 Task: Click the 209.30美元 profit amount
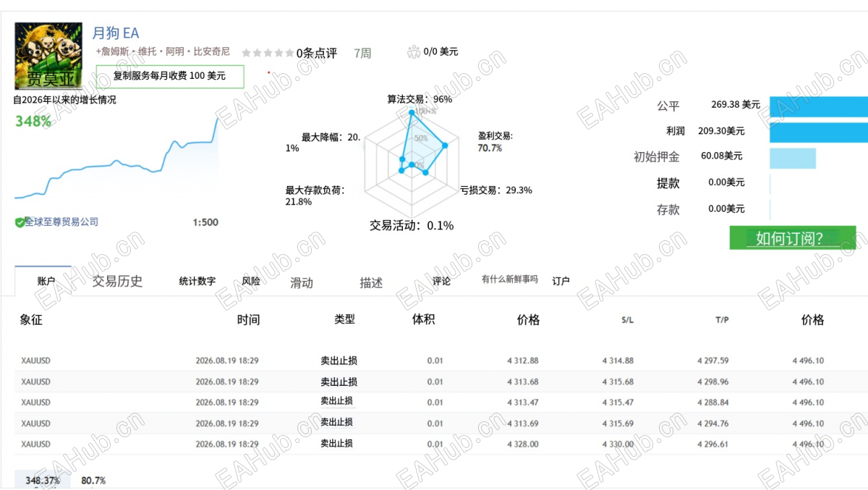721,131
